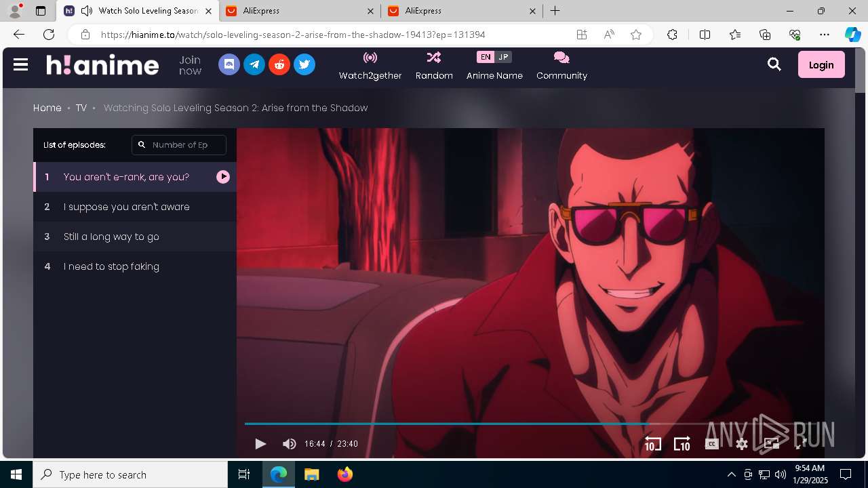868x488 pixels.
Task: Click the taskbar search box
Action: [x=130, y=474]
